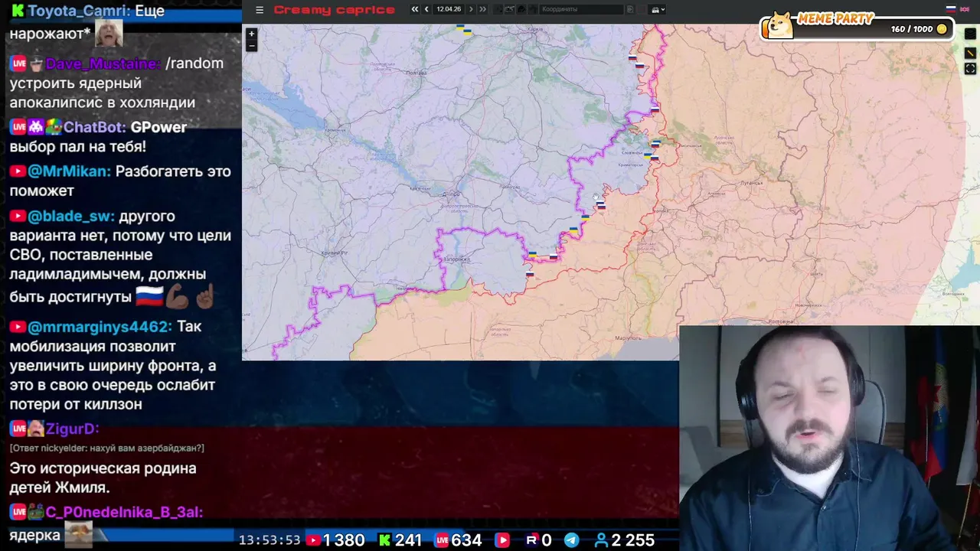
Task: Click username Toyota_Camri in chat
Action: coord(80,11)
